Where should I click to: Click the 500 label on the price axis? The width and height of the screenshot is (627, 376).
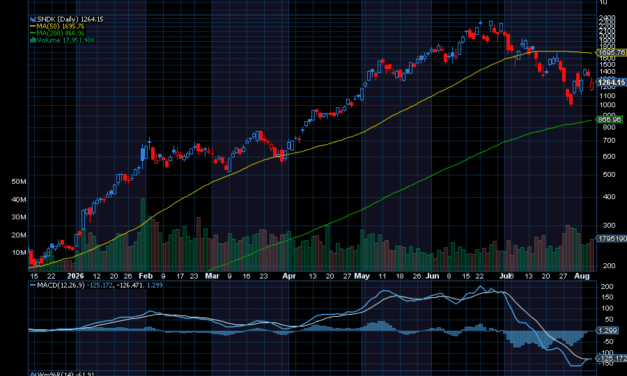click(x=609, y=174)
